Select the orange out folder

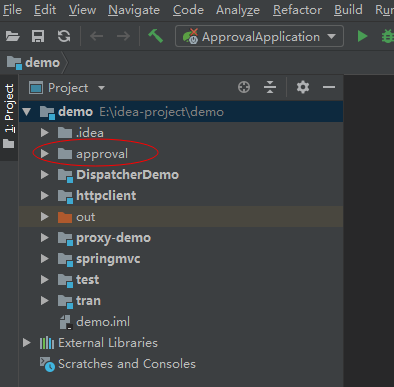coord(181,217)
